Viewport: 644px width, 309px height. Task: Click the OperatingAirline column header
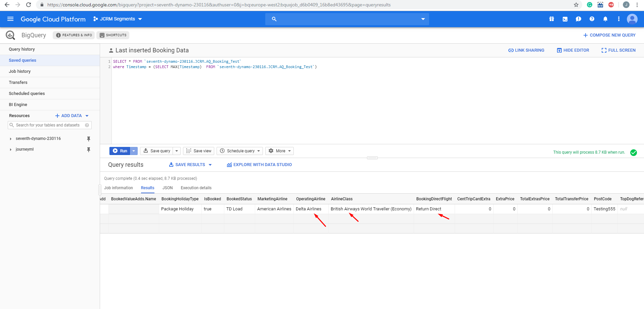click(311, 199)
